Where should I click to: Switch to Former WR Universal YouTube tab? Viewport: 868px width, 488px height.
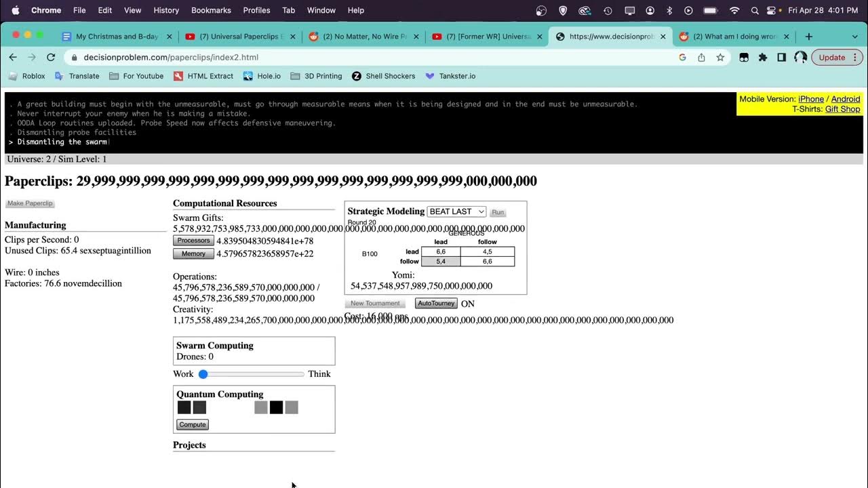[x=488, y=37]
